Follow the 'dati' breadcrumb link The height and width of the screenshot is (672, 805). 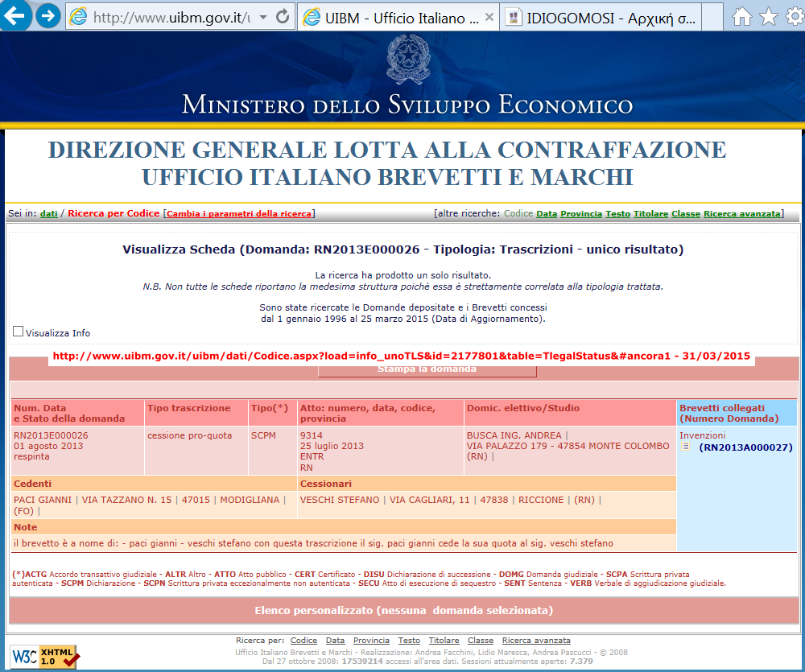[x=49, y=213]
